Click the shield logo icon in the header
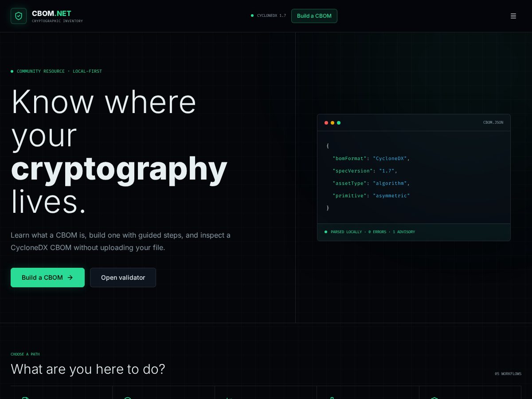Viewport: 532px width, 399px height. (x=19, y=16)
